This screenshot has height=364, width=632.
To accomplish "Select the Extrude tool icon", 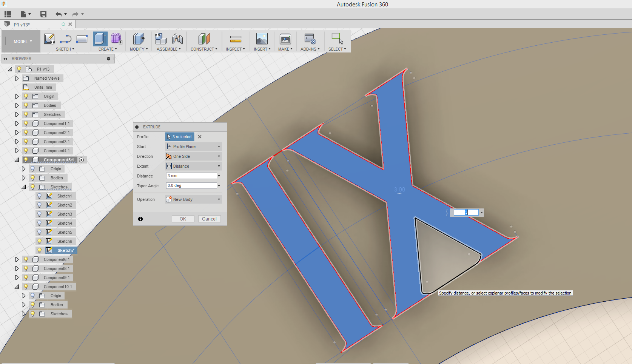I will [x=100, y=39].
